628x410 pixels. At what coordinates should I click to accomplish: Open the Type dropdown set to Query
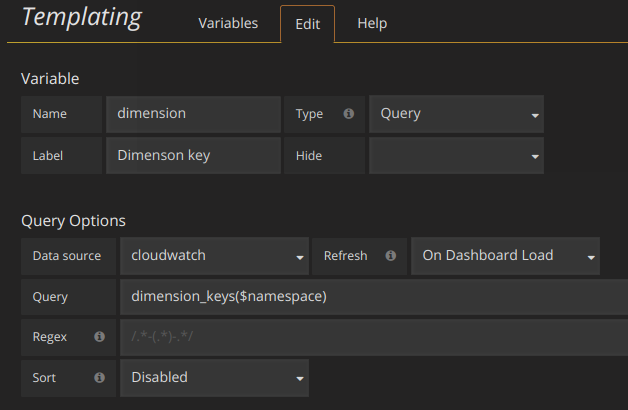(456, 114)
